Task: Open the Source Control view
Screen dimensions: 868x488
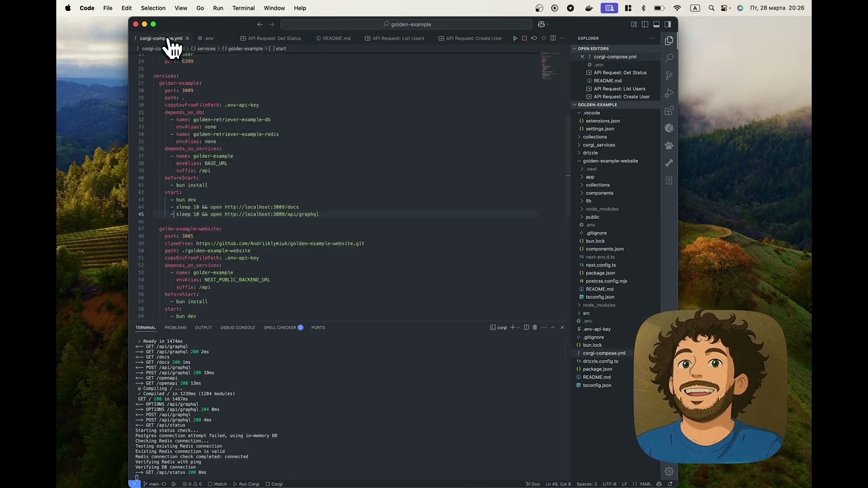Action: click(669, 75)
